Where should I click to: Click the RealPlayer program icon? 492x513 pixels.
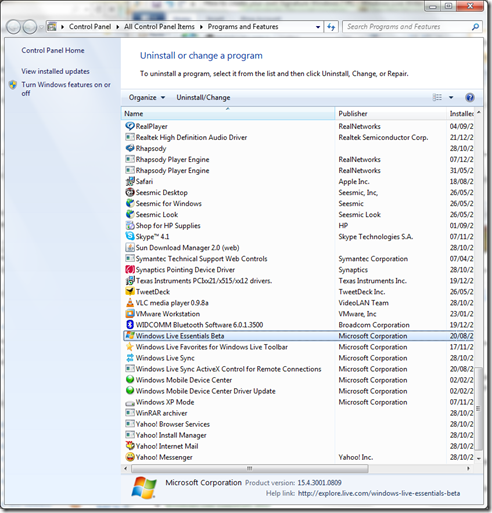coord(130,126)
